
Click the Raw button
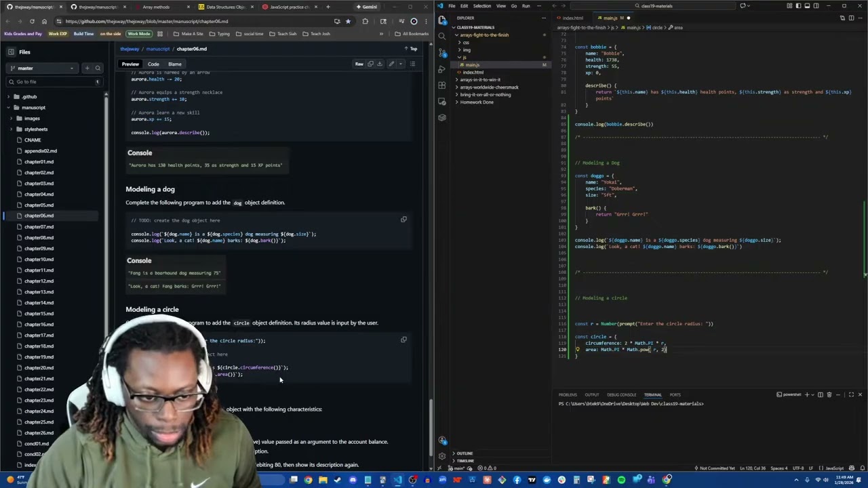tap(359, 64)
